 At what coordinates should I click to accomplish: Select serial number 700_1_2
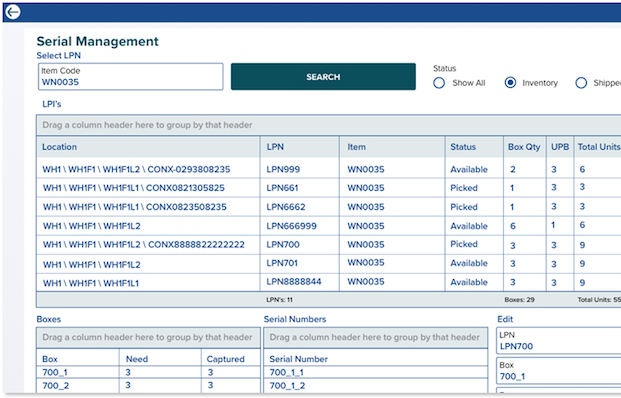click(375, 385)
